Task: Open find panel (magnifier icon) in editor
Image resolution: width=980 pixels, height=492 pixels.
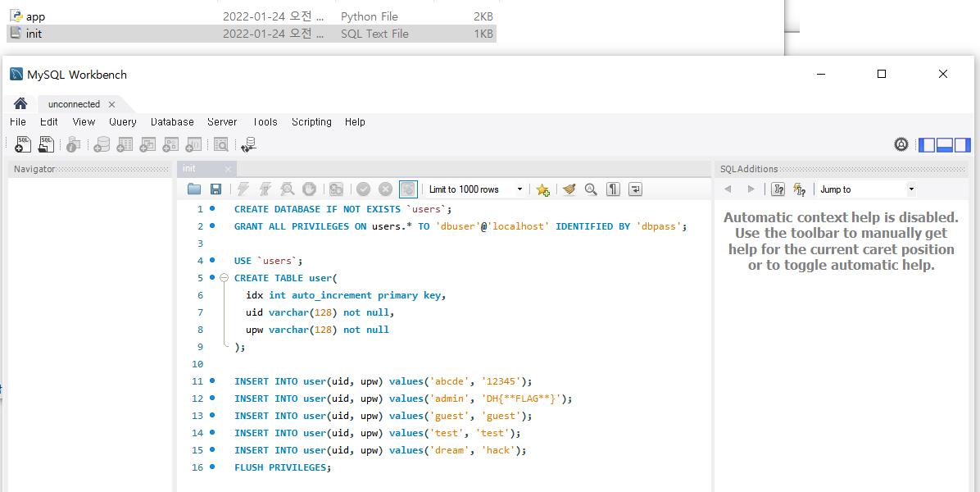Action: [591, 189]
